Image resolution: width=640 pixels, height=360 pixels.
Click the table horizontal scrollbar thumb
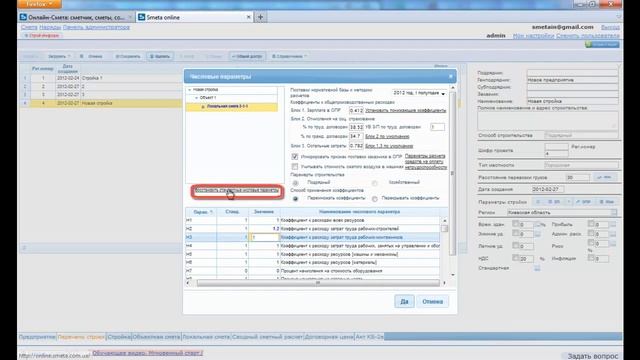tap(318, 282)
